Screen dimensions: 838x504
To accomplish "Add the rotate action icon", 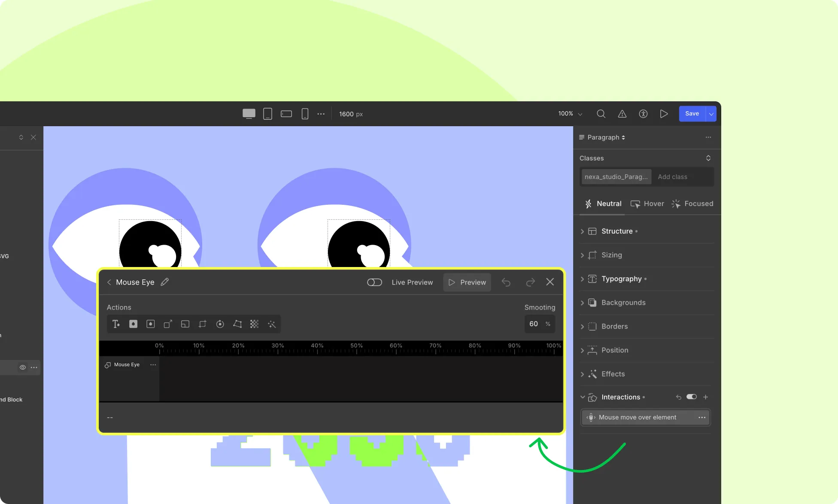I will click(x=220, y=324).
